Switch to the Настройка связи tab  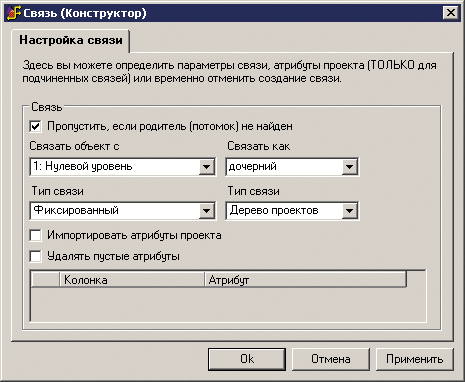point(71,40)
